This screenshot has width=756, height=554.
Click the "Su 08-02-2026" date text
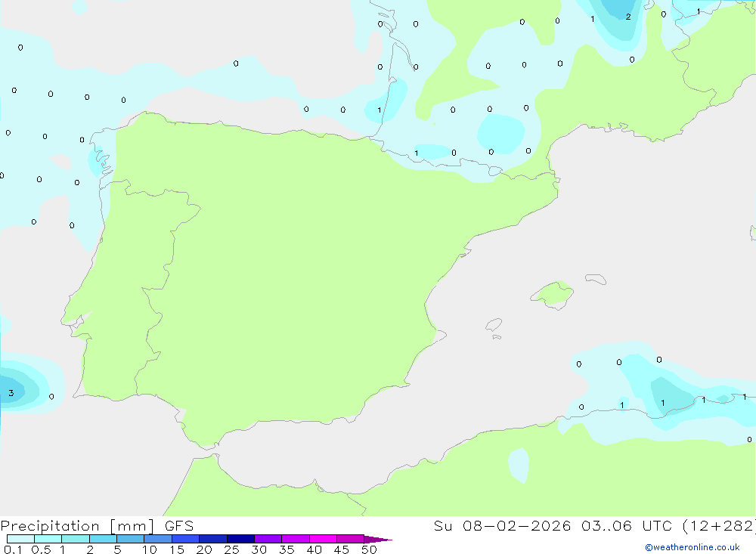click(502, 526)
